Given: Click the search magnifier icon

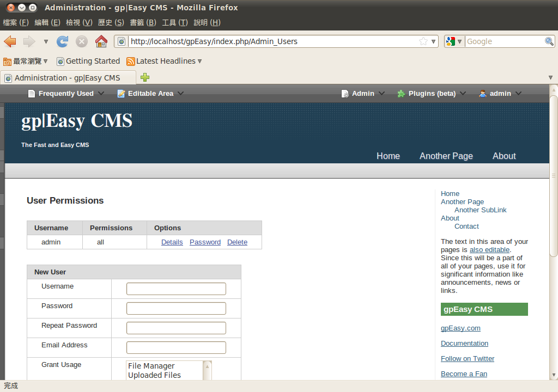Looking at the screenshot, I should pyautogui.click(x=549, y=41).
